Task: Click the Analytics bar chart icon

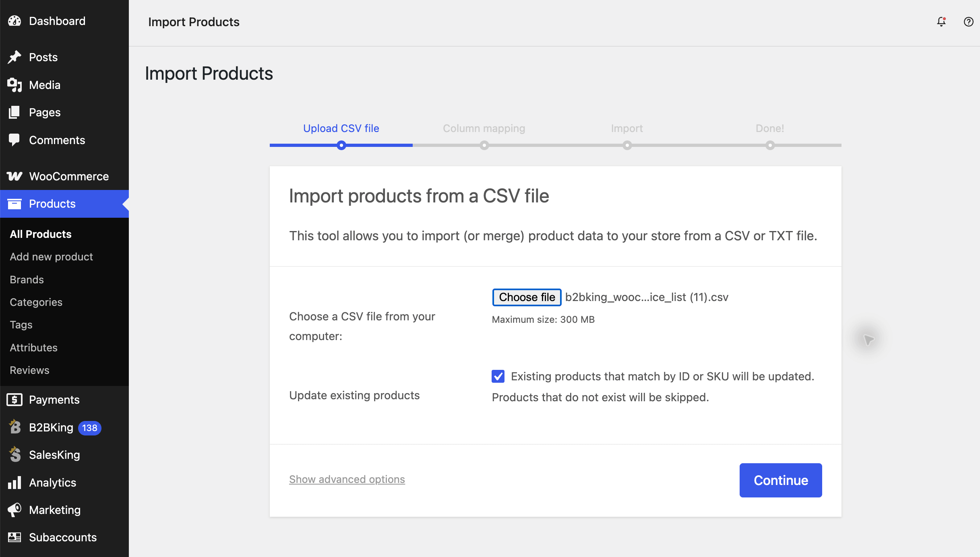Action: [14, 482]
